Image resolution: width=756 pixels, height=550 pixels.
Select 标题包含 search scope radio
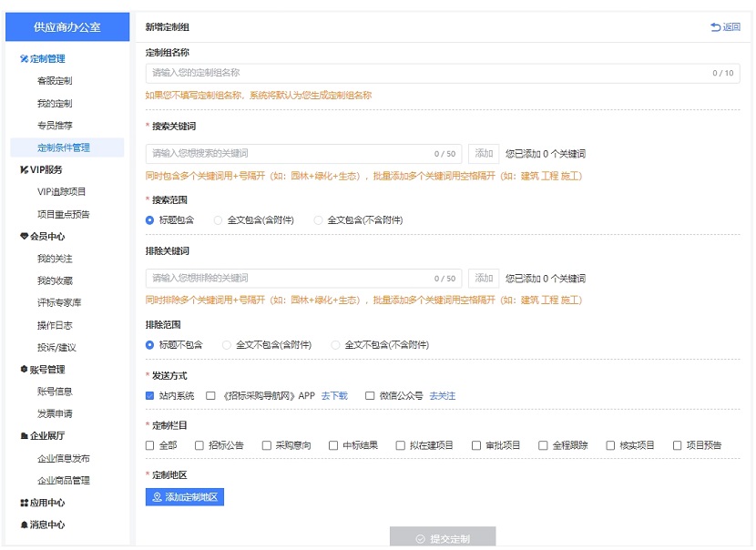149,220
